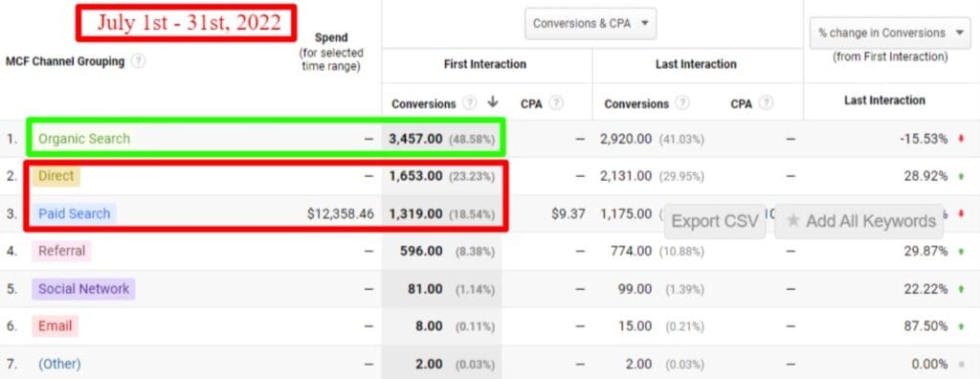Click red down arrow beside -15.53%
The width and height of the screenshot is (980, 379).
(961, 139)
